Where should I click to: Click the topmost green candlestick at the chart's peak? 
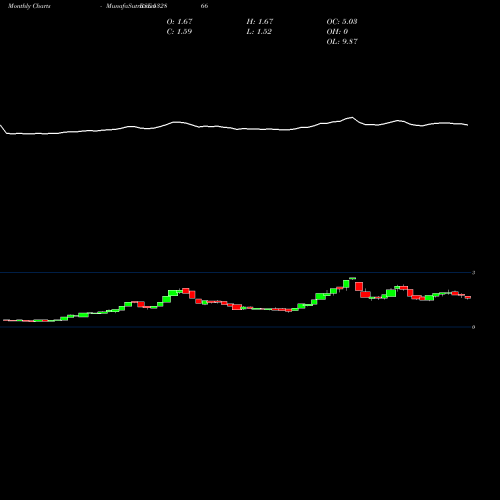tap(352, 278)
